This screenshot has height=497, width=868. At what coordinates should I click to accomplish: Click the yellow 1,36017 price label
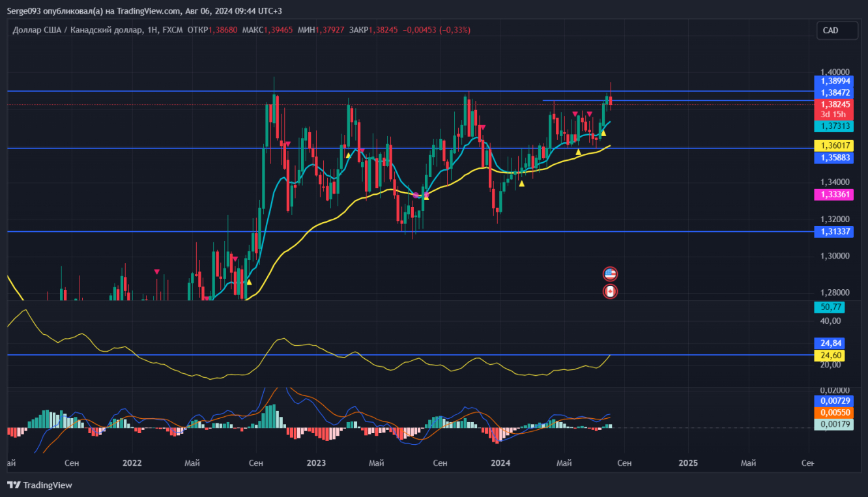click(x=833, y=146)
